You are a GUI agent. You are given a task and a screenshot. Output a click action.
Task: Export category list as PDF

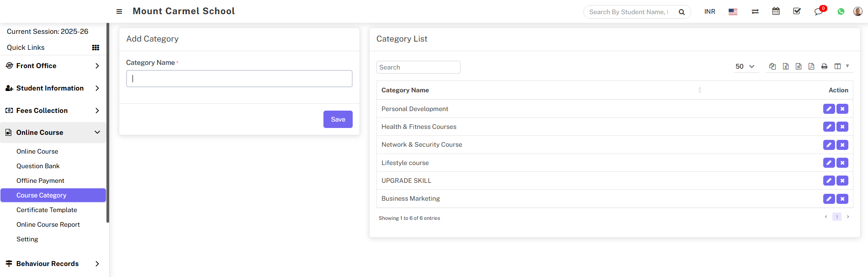811,66
